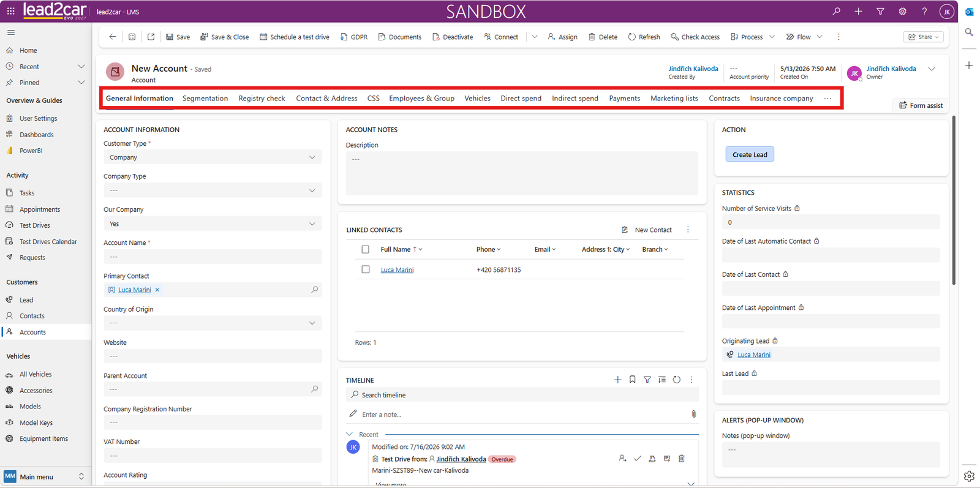Image resolution: width=980 pixels, height=488 pixels.
Task: Delete the Test Drive timeline activity
Action: pyautogui.click(x=681, y=459)
